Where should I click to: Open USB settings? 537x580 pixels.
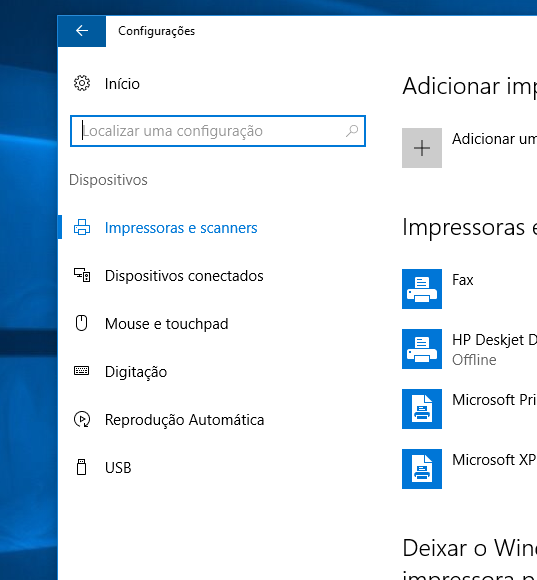coord(118,468)
